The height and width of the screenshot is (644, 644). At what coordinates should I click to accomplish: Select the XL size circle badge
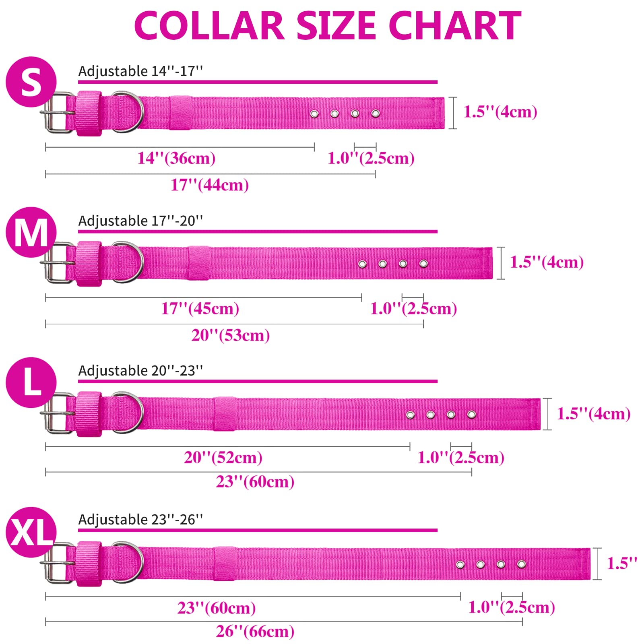tap(31, 532)
